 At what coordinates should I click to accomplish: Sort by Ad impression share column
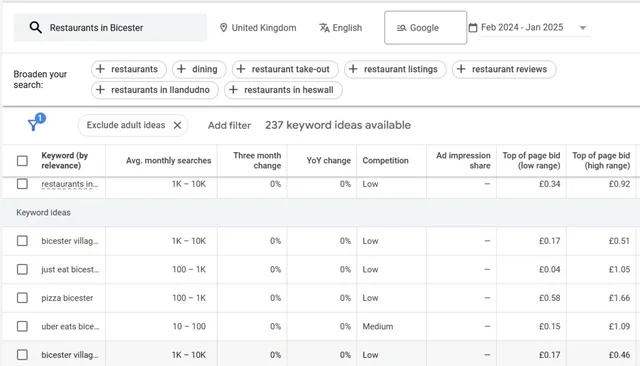[x=463, y=160]
